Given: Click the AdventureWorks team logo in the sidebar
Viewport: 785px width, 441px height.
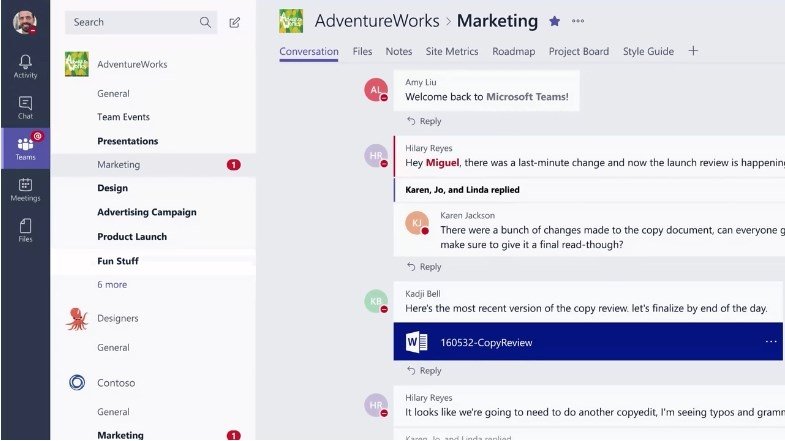Looking at the screenshot, I should click(x=77, y=64).
